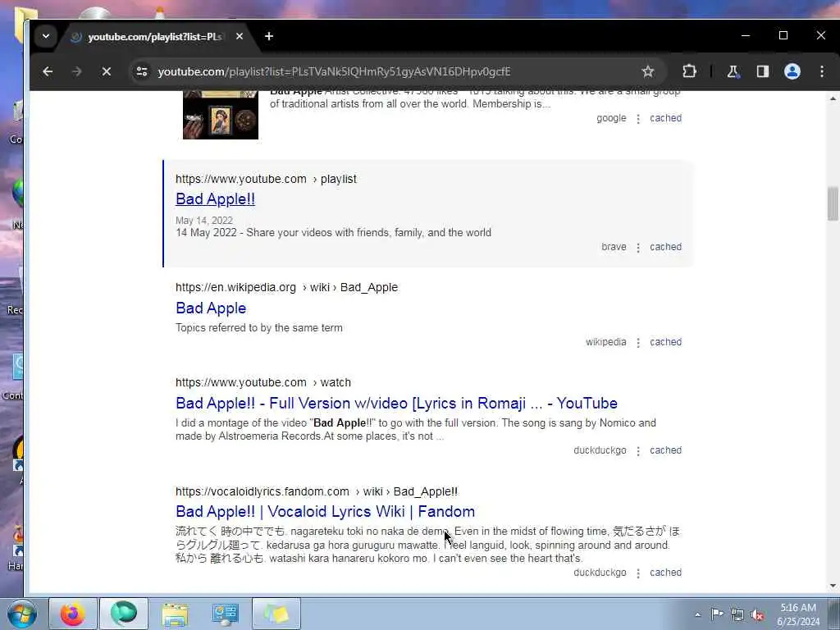Open options dots for Fandom result

(637, 573)
